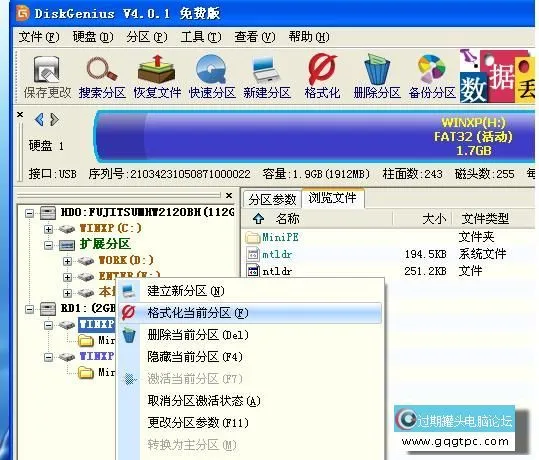
Task: Click New Partition (新建分区) toolbar icon
Action: (x=267, y=77)
